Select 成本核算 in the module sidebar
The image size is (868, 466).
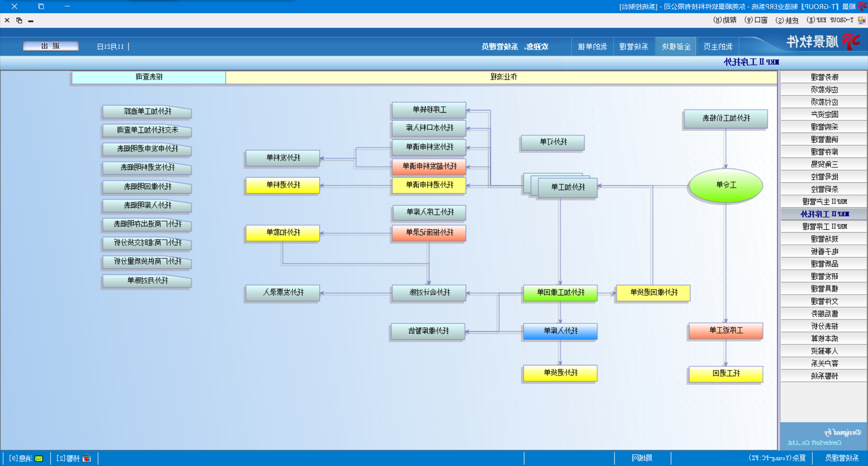(824, 339)
